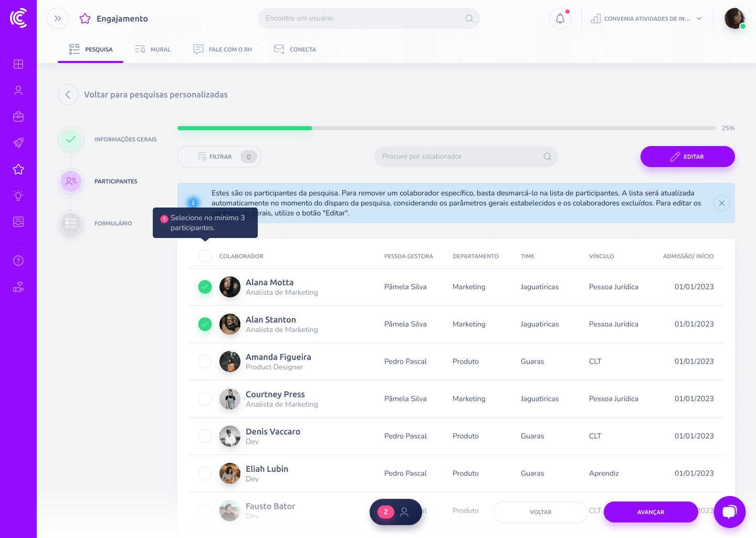Click the survey progress bar

click(446, 128)
